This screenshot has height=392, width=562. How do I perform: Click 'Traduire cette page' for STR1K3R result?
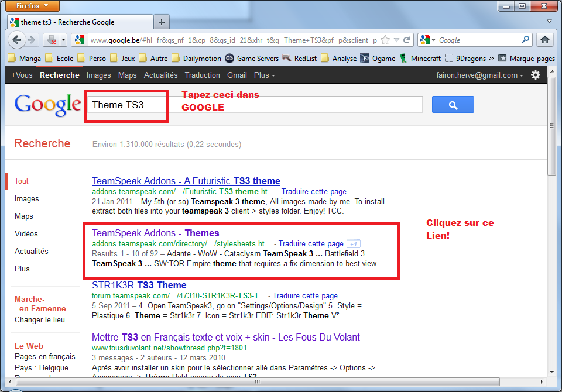(x=305, y=295)
